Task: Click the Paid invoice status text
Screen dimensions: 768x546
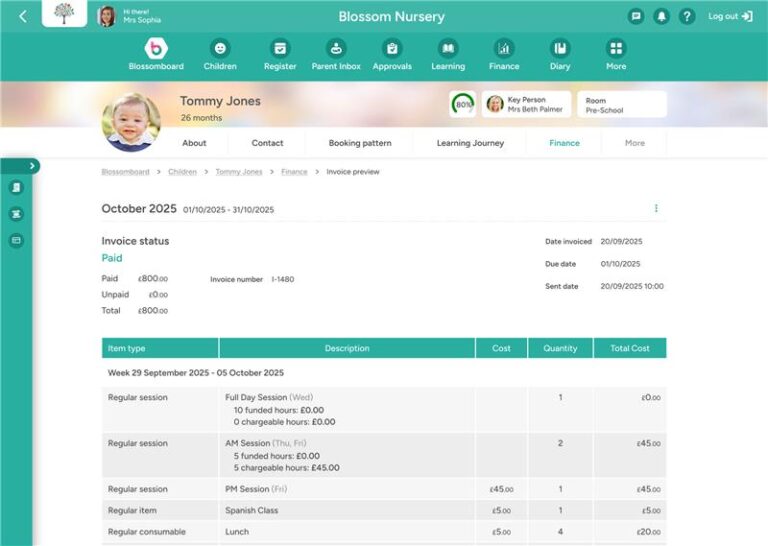Action: 112,258
